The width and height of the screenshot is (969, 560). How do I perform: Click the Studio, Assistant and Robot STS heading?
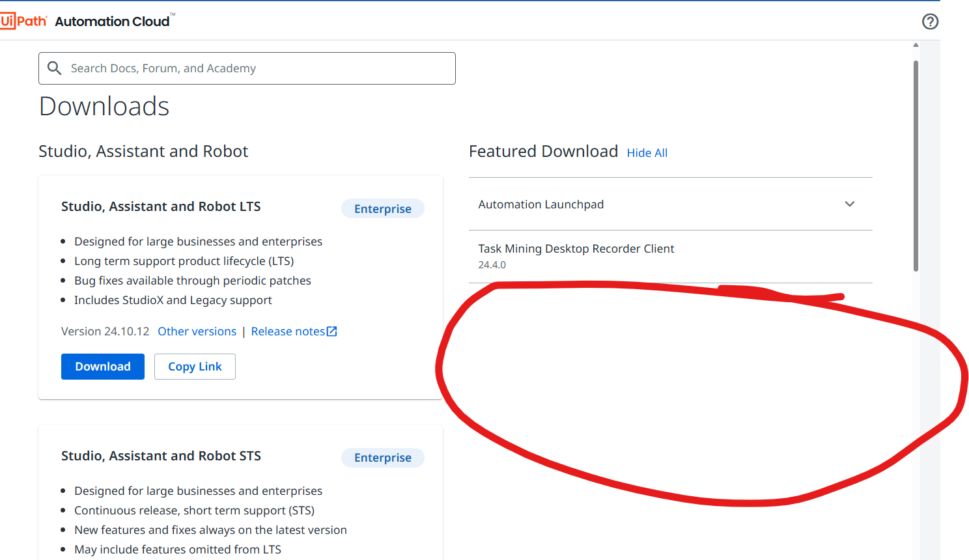click(161, 456)
